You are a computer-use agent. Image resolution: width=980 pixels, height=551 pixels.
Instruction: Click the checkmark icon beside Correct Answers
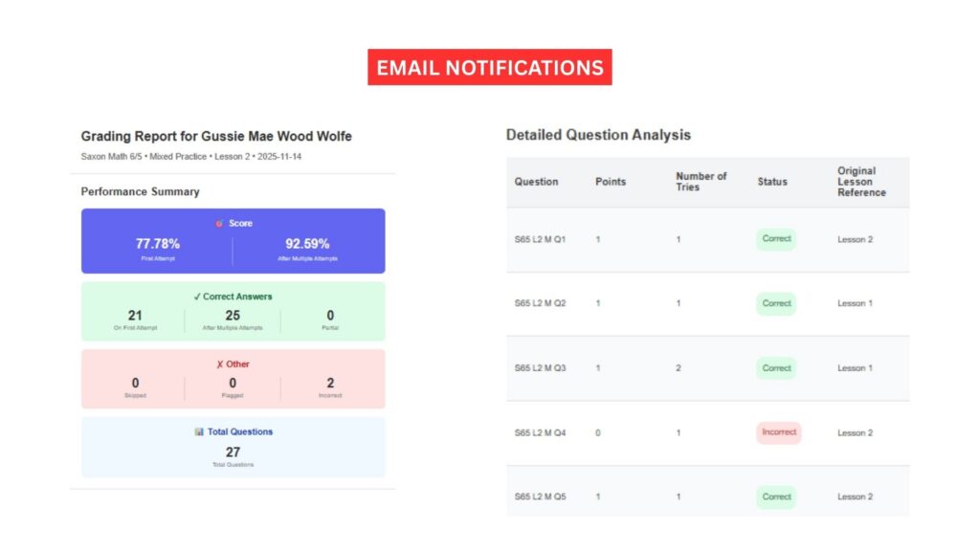[x=198, y=297]
